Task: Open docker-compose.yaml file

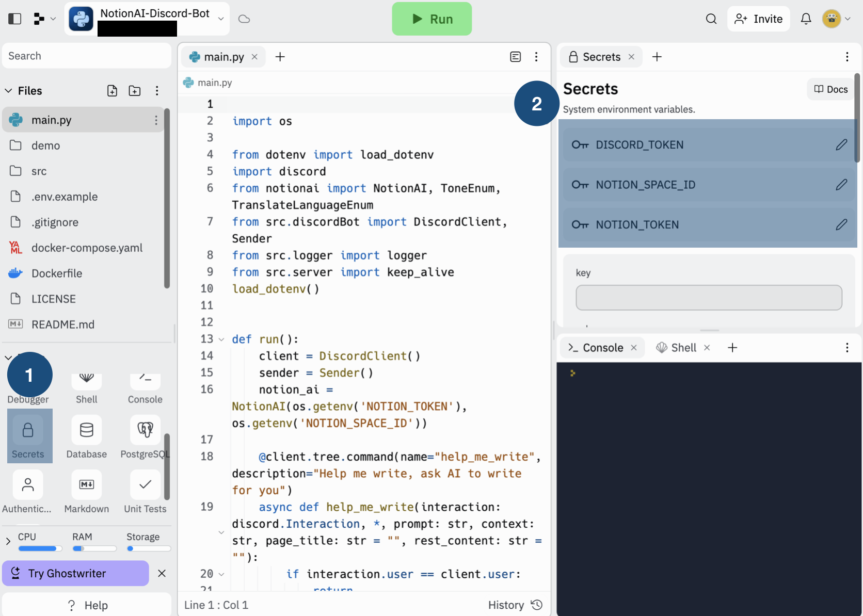Action: point(83,248)
